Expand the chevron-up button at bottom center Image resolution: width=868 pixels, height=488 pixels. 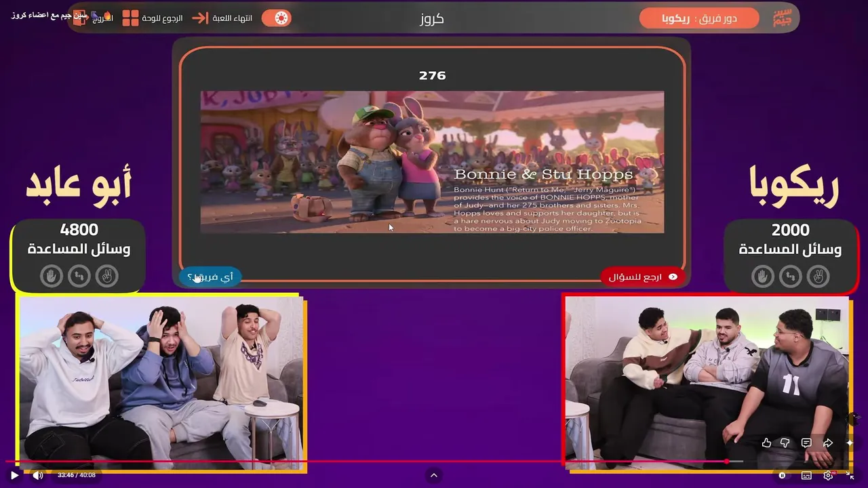434,475
